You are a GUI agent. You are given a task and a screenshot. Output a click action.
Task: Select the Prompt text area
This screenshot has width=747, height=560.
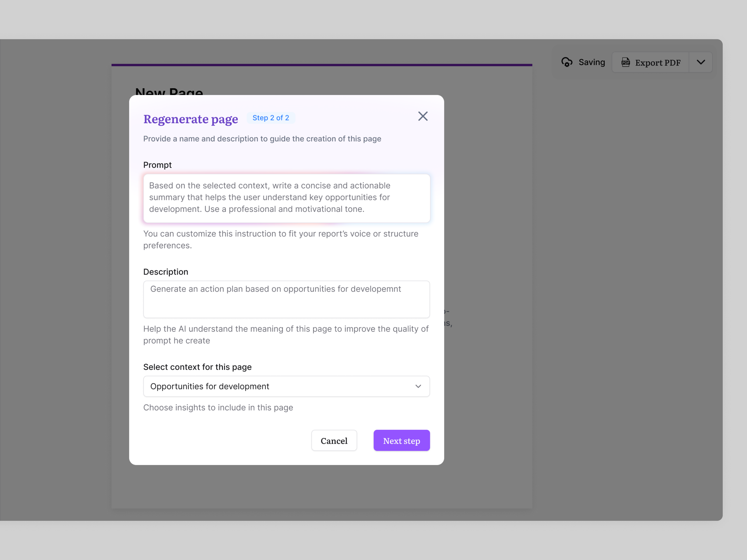coord(286,198)
